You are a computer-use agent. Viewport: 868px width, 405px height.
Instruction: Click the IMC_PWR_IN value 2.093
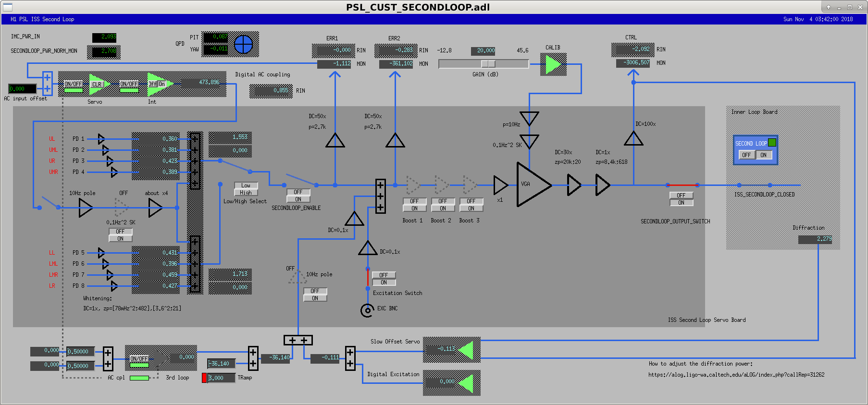point(104,37)
